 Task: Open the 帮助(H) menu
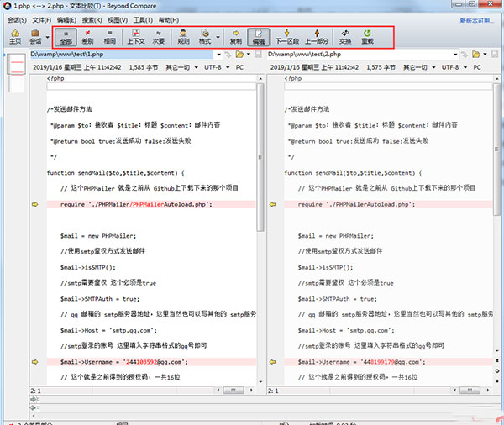[169, 20]
